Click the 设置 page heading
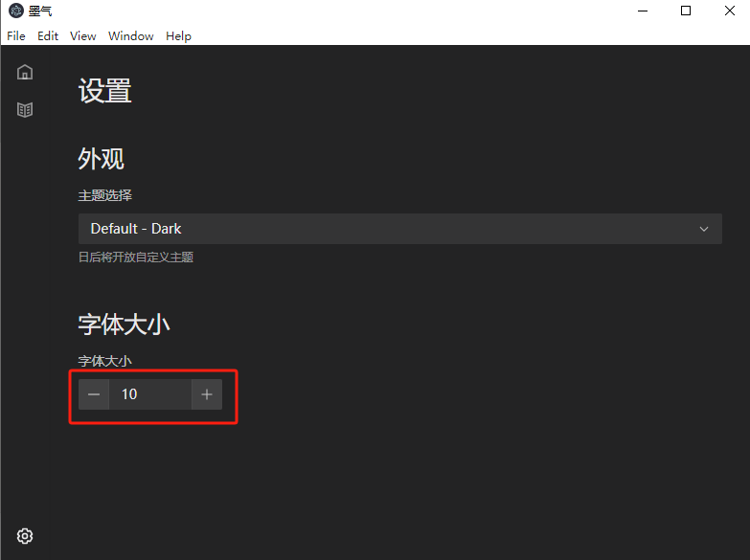The width and height of the screenshot is (750, 560). [x=104, y=91]
